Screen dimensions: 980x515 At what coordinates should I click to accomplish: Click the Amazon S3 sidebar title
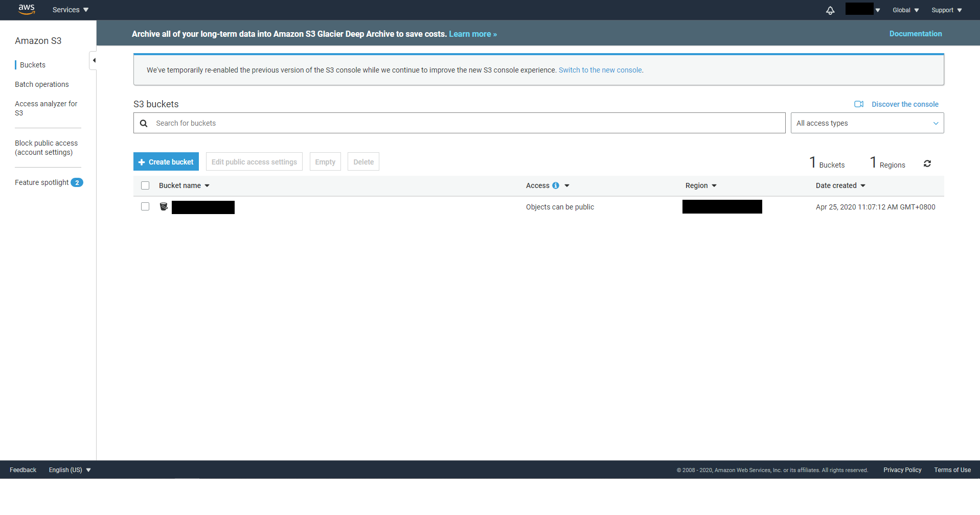tap(38, 41)
